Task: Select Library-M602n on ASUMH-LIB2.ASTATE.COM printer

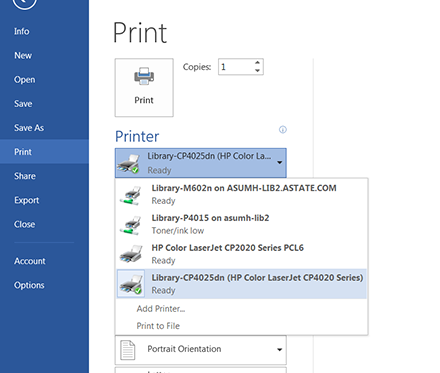Action: (242, 194)
